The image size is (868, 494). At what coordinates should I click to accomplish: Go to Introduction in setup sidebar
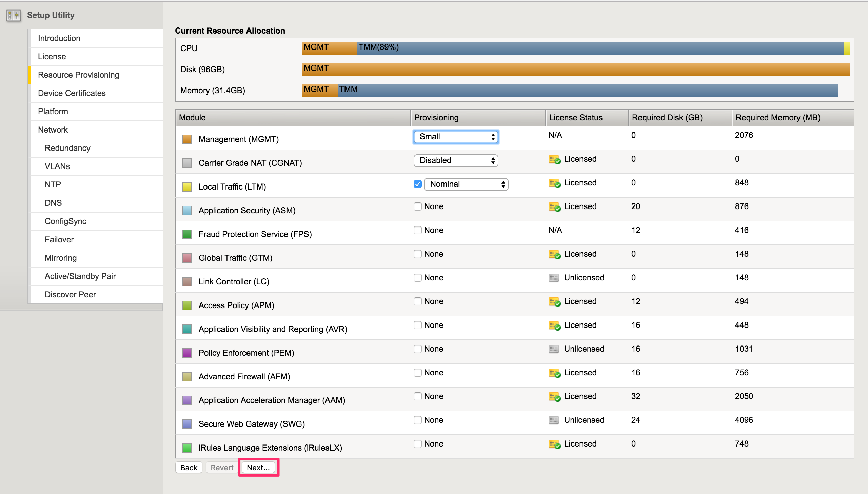tap(97, 38)
